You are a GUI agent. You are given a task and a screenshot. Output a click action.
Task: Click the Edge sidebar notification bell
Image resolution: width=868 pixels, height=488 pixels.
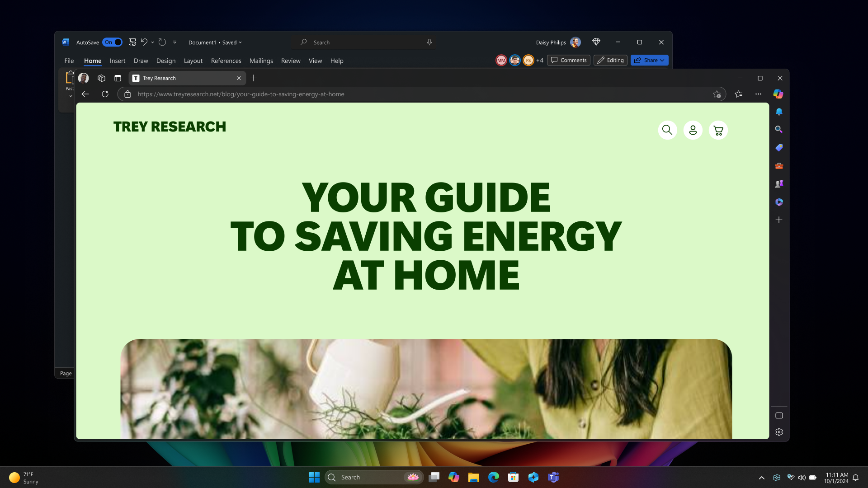779,112
